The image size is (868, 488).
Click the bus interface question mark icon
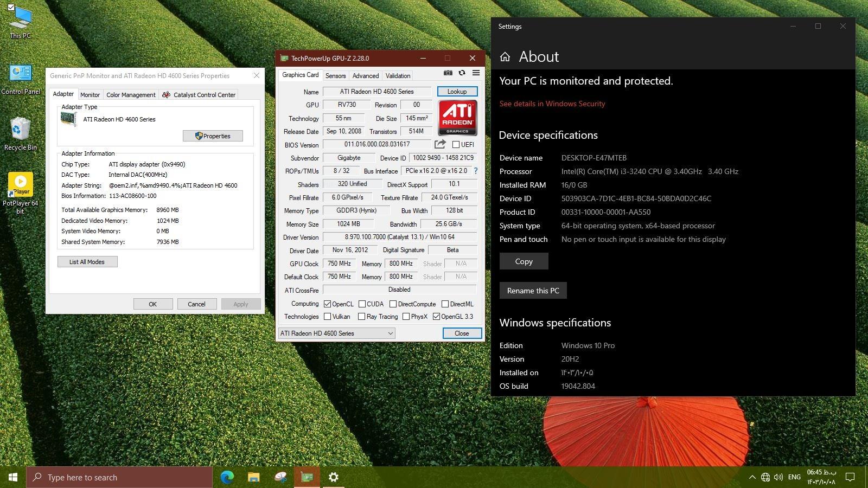click(x=476, y=171)
